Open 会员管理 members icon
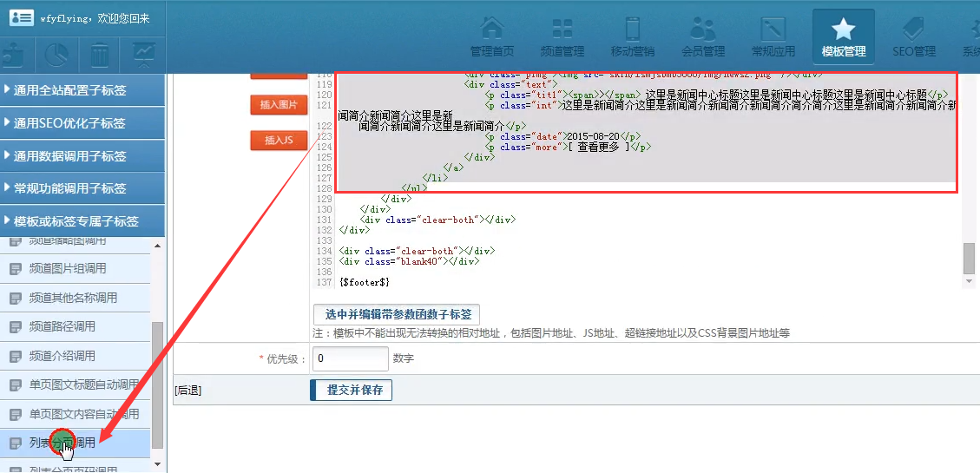Screen dimensions: 980x473 [x=702, y=37]
